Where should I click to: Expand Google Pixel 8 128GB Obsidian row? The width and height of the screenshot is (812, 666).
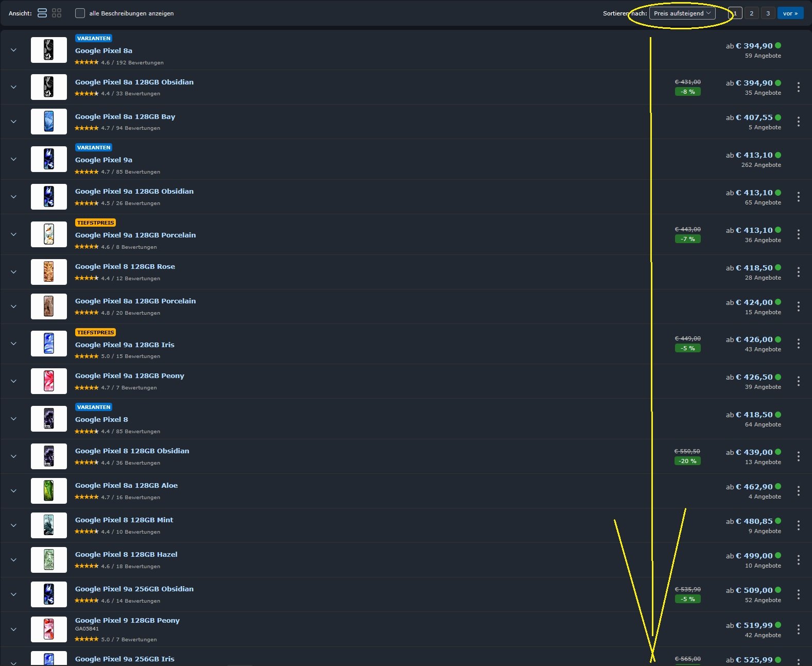coord(13,456)
